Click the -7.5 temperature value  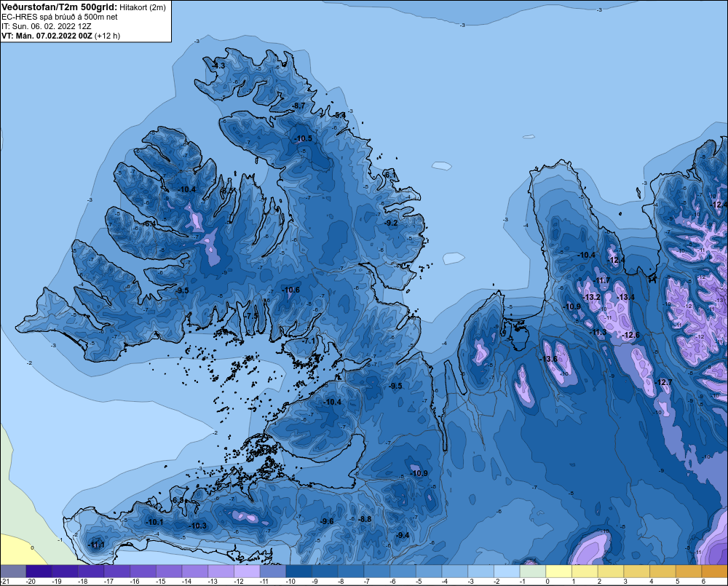click(x=251, y=315)
